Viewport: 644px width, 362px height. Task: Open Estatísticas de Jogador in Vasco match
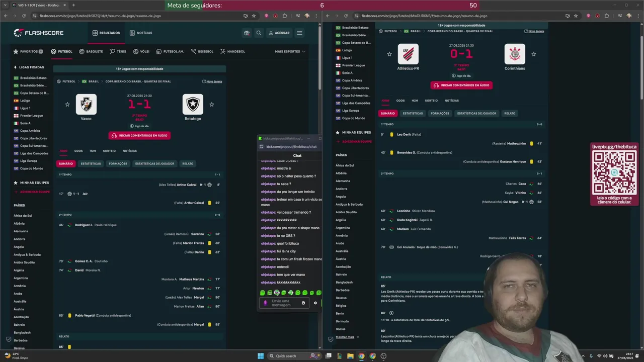click(154, 164)
